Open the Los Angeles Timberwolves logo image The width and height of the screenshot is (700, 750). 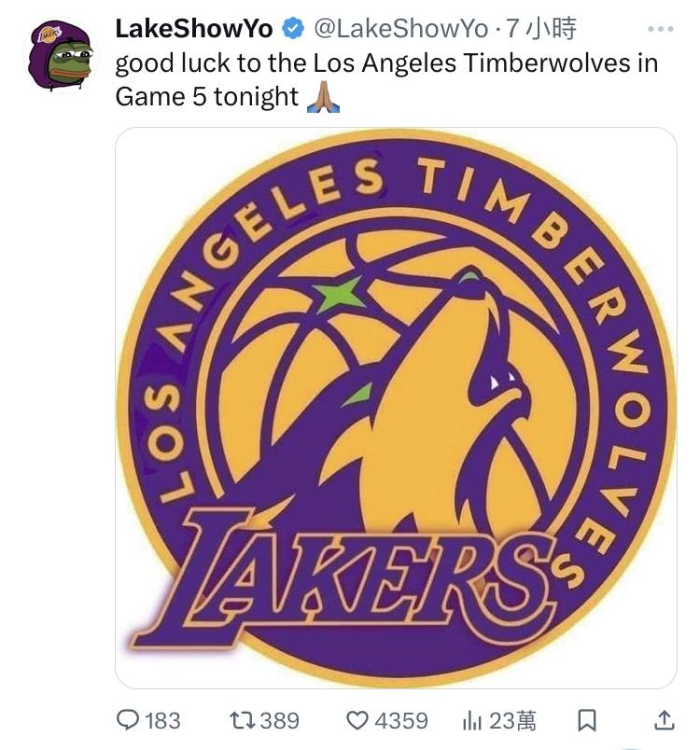point(396,408)
